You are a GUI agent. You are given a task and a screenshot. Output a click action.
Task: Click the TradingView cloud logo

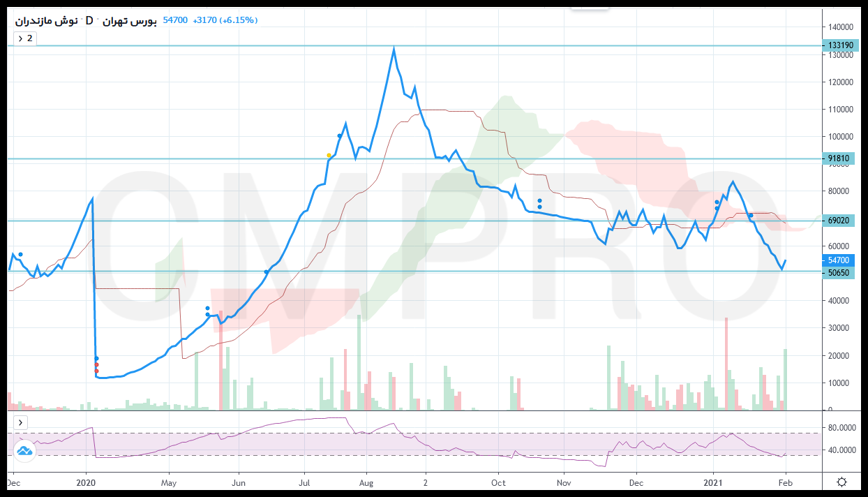click(x=25, y=451)
